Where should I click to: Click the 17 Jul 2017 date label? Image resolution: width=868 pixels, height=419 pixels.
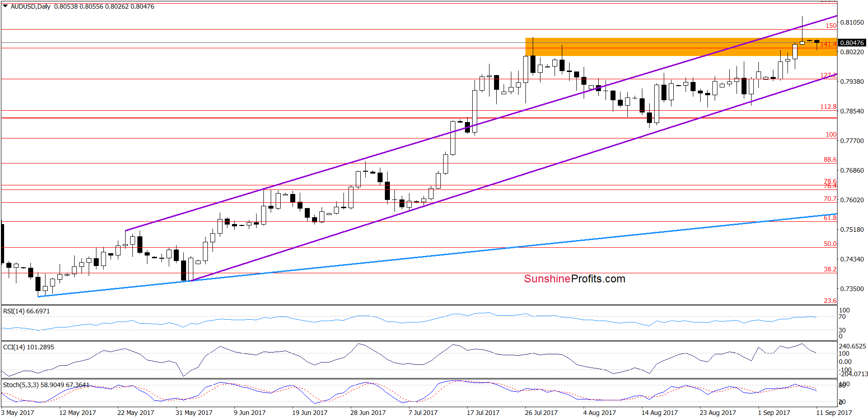click(x=483, y=413)
